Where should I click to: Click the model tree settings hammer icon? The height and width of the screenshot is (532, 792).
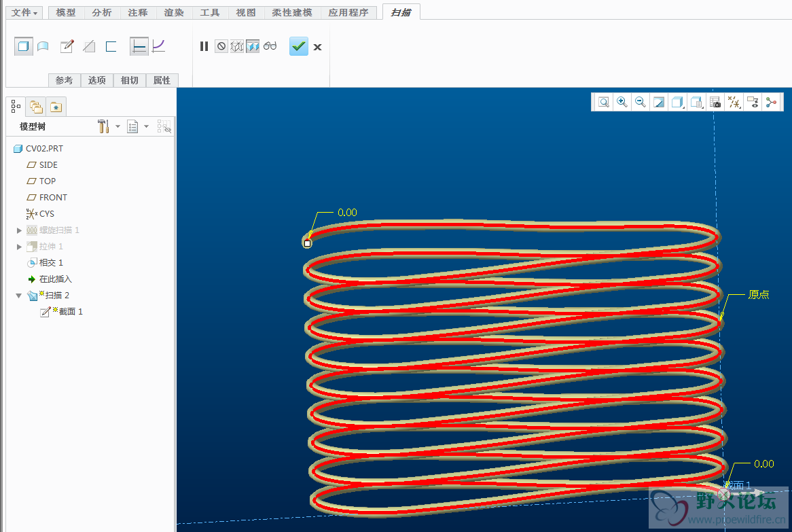[x=103, y=126]
